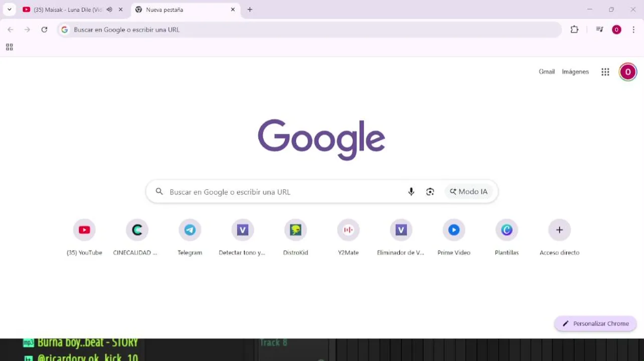Open the Detectar tono shortcut
The width and height of the screenshot is (644, 361).
(x=243, y=237)
